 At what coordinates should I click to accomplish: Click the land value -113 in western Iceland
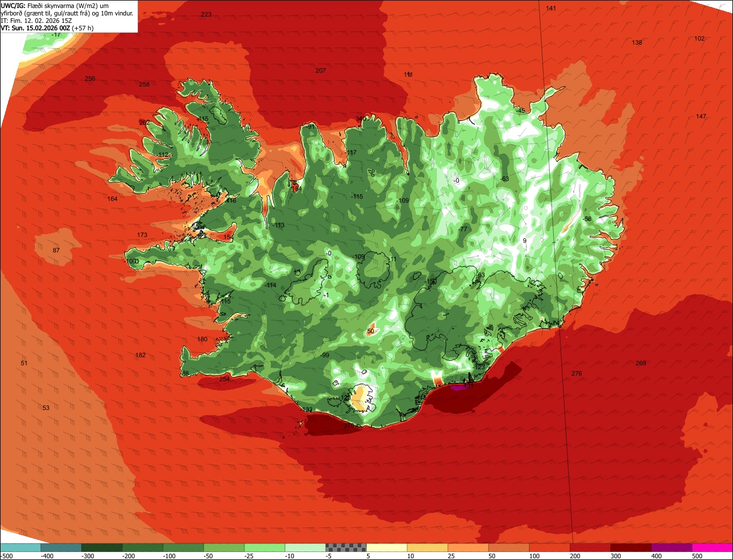click(278, 225)
